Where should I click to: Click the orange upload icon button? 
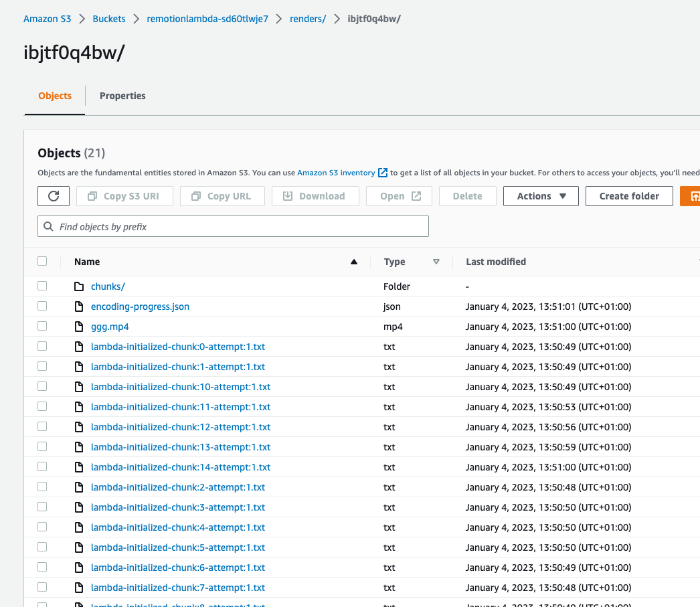692,196
